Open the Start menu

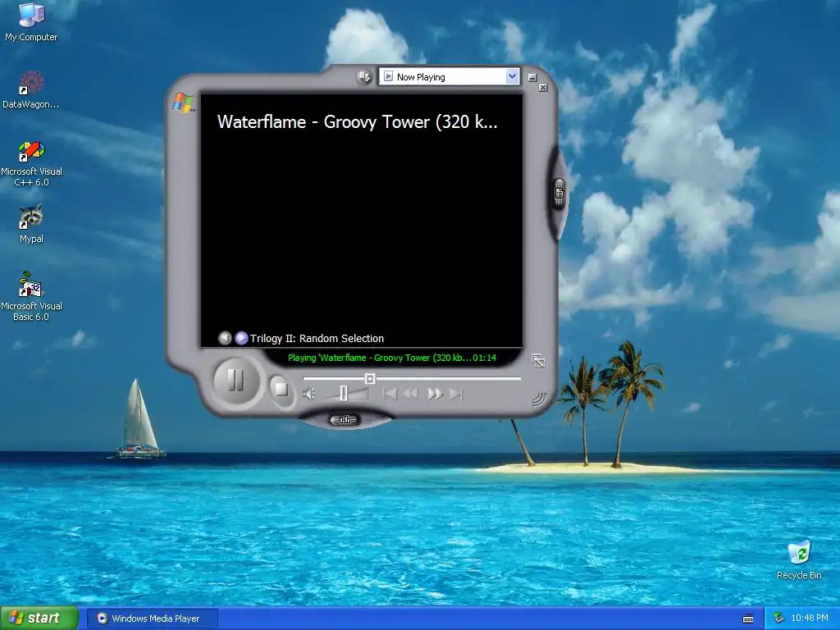pyautogui.click(x=39, y=619)
